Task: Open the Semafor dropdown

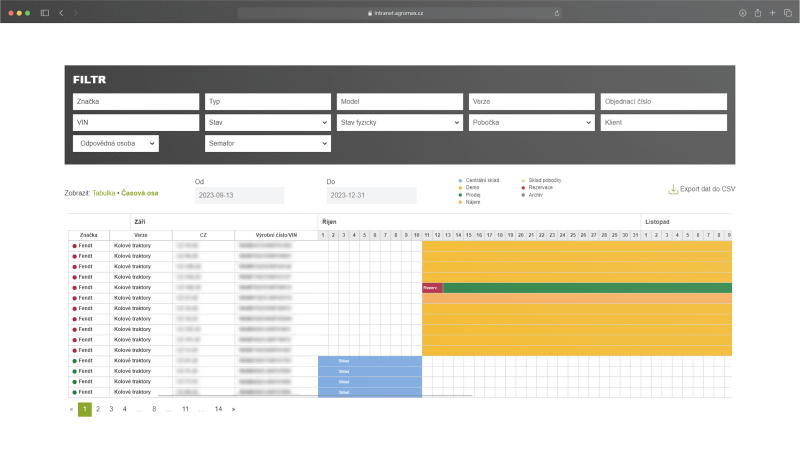Action: click(267, 144)
